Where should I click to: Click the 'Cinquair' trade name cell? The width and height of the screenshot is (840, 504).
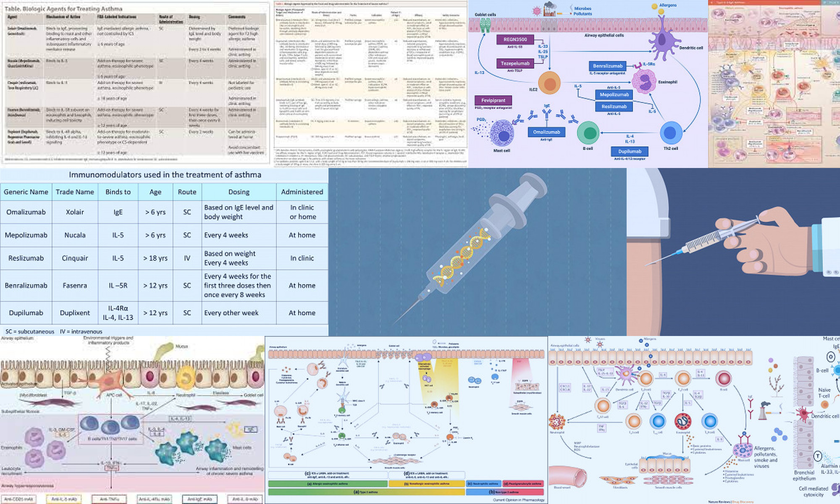coord(75,258)
